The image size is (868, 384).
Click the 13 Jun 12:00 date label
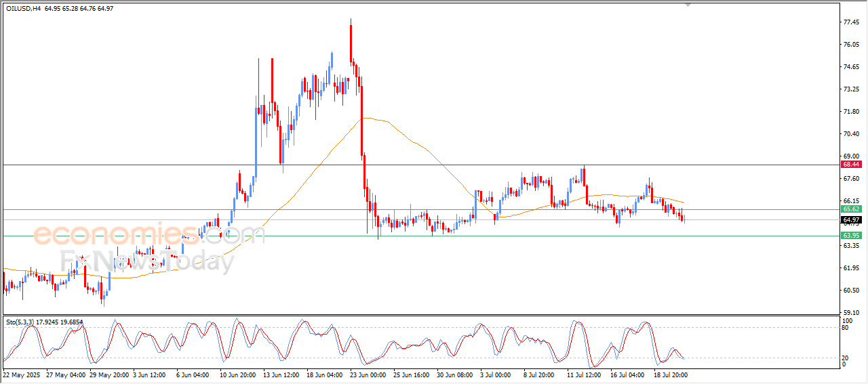(x=282, y=374)
